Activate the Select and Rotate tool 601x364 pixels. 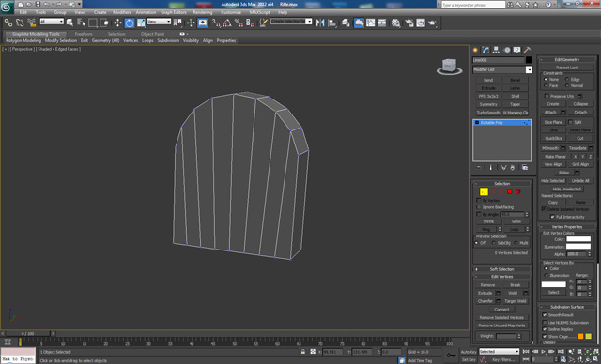click(x=130, y=23)
